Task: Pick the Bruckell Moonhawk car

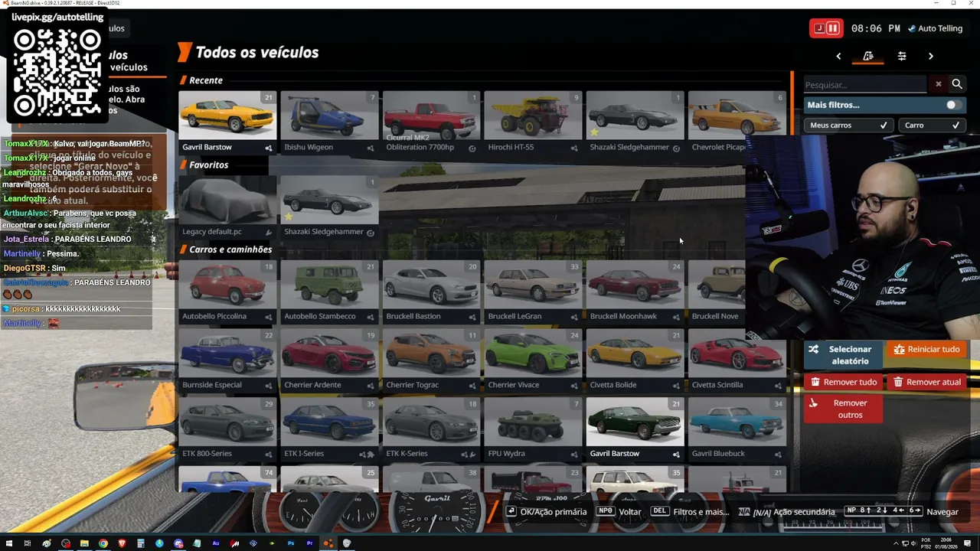Action: tap(635, 292)
